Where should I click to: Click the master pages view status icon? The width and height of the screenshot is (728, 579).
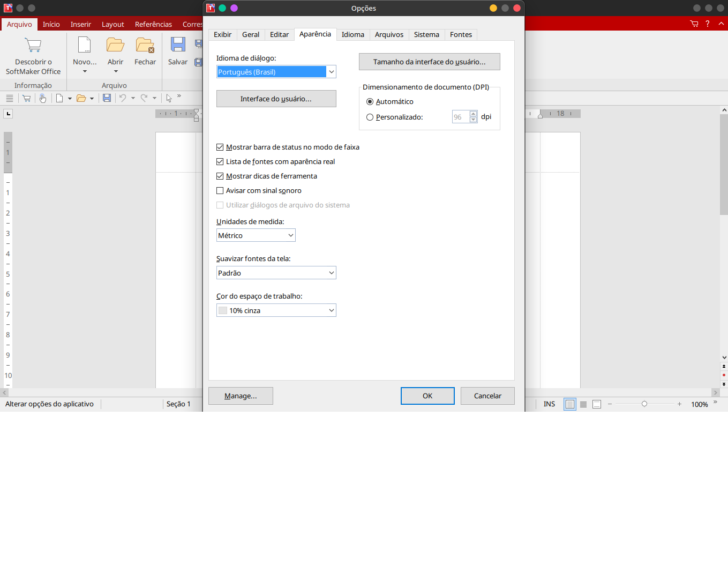pos(597,404)
